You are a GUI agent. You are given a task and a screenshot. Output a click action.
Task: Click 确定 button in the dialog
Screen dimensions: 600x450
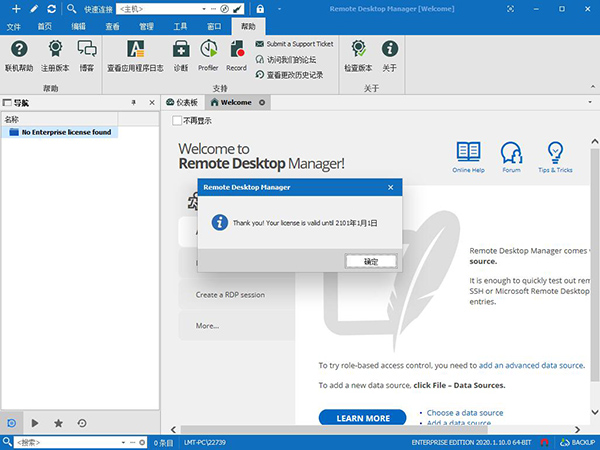371,261
